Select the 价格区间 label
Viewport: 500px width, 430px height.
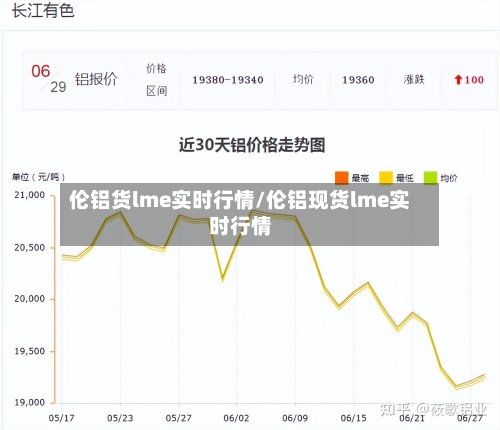[156, 80]
